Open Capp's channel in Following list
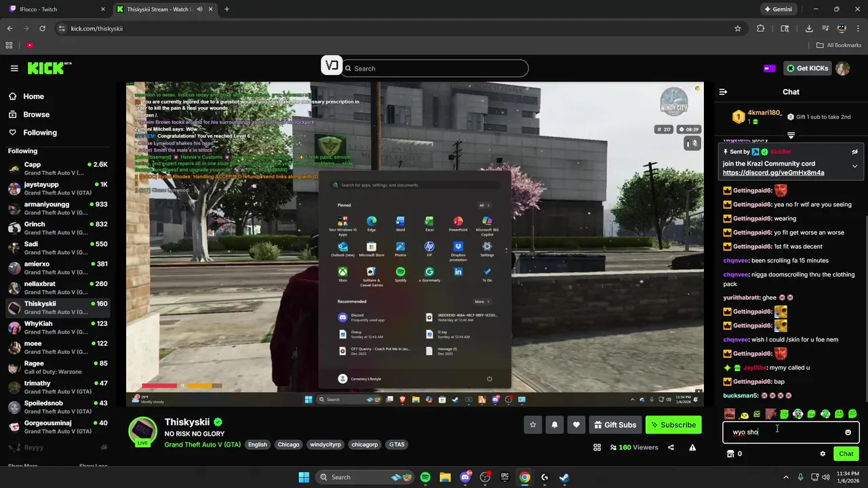 tap(58, 169)
